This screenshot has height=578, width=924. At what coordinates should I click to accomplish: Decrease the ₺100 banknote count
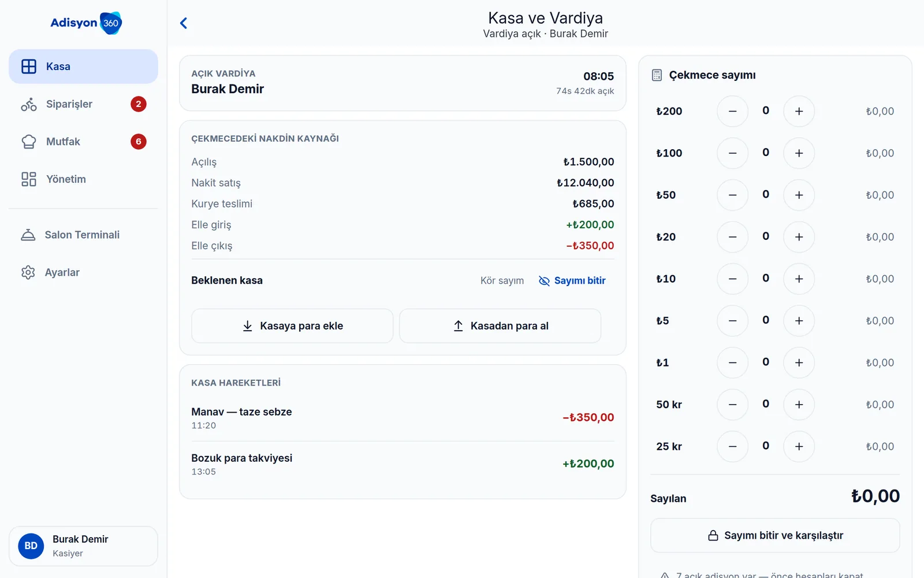point(733,153)
